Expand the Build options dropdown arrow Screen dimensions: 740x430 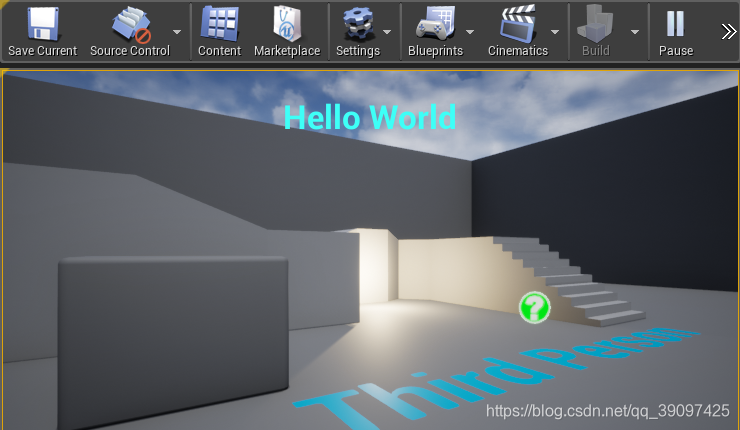click(x=635, y=32)
